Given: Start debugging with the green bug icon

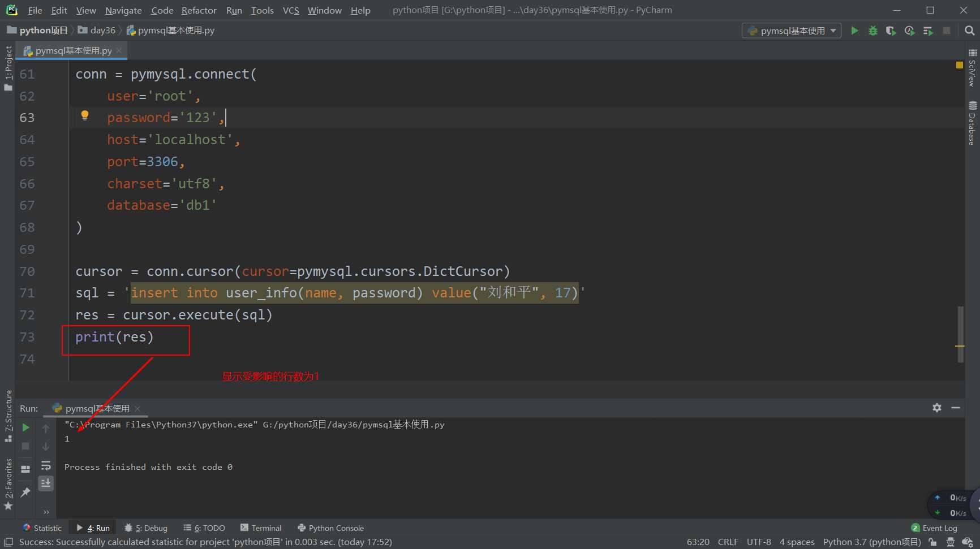Looking at the screenshot, I should click(873, 31).
